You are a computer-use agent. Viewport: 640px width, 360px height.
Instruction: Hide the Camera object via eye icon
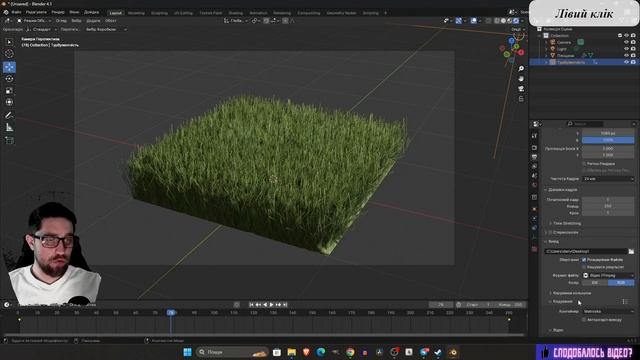tap(627, 42)
